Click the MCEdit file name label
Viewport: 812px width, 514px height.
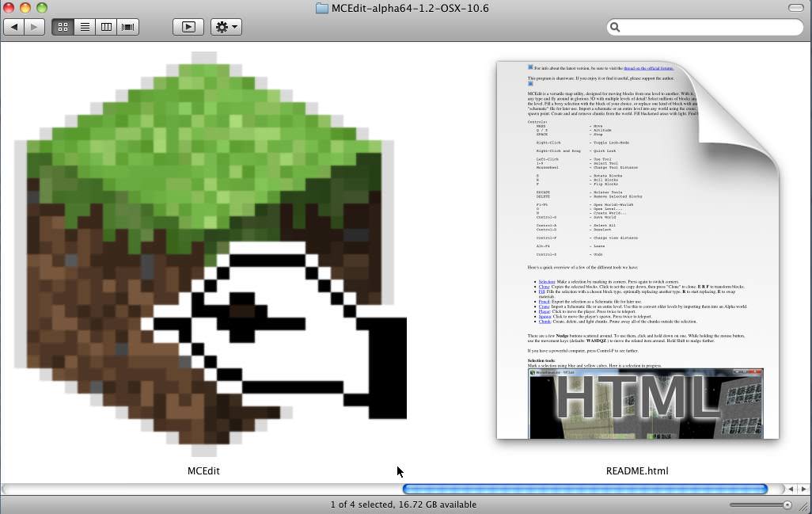click(x=203, y=471)
